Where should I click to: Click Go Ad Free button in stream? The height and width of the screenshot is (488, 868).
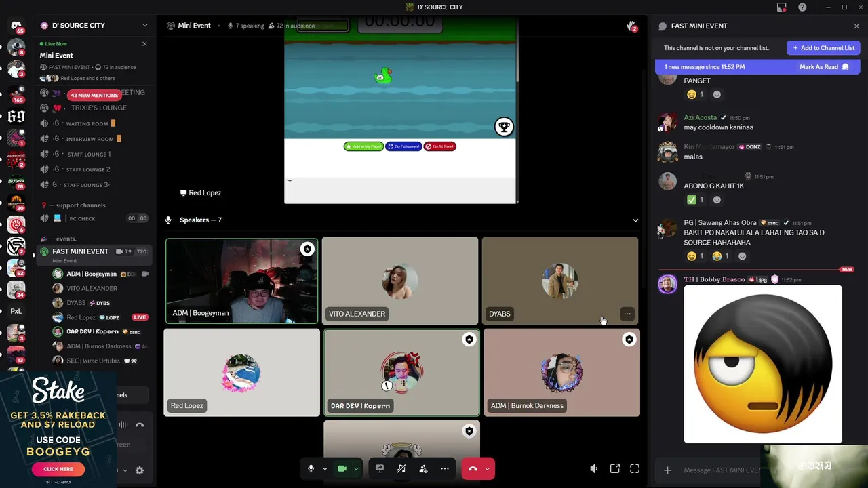[x=440, y=146]
